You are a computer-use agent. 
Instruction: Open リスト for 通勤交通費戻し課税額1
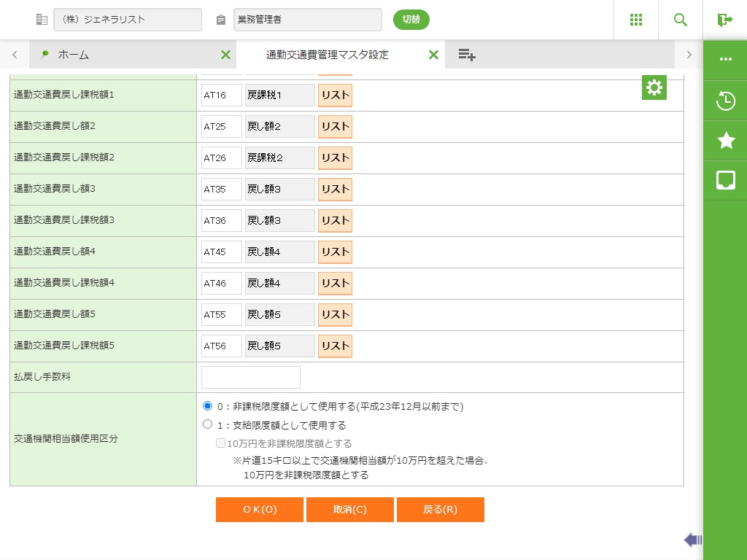pyautogui.click(x=335, y=96)
